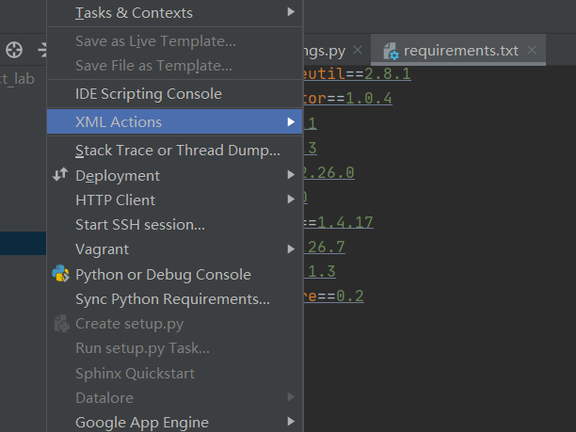Select Save File as Template entry
This screenshot has width=576, height=432.
[174, 66]
